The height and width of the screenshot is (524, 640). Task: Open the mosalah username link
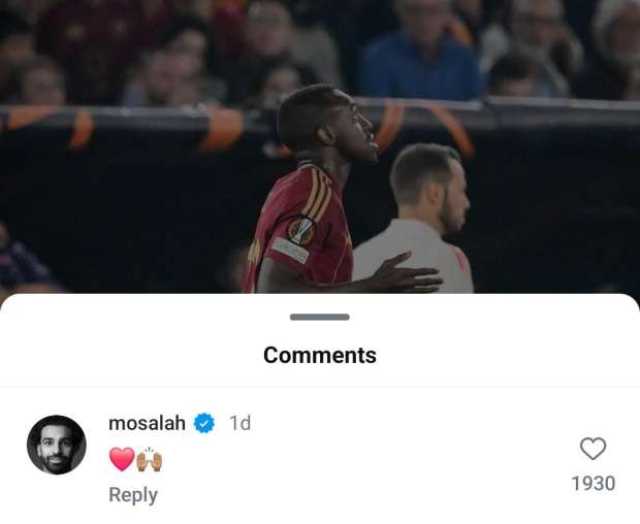pos(147,423)
